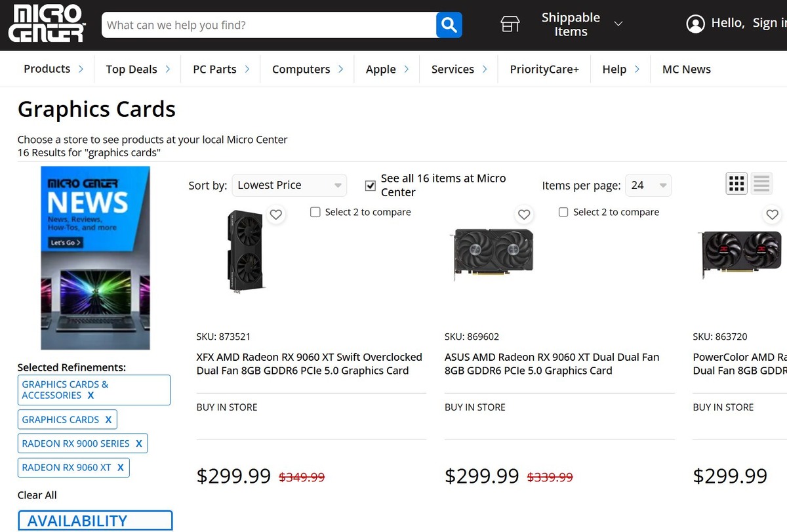Open the Sort by Lowest Price dropdown
This screenshot has width=787, height=532.
[x=289, y=186]
